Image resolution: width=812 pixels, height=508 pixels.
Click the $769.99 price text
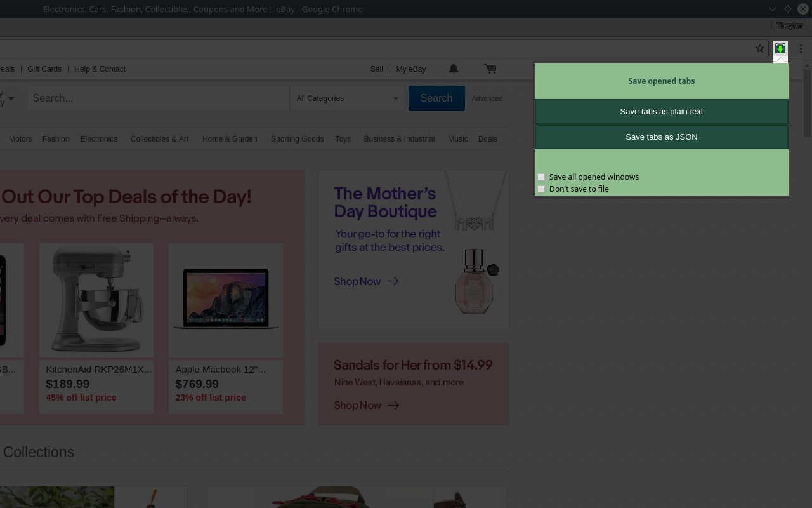click(197, 384)
